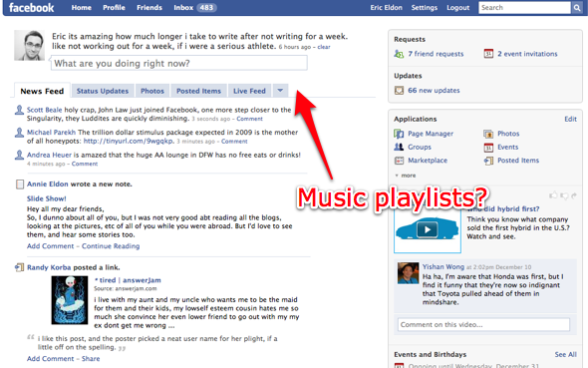588x368 pixels.
Task: Click the thumbs down icon on ad
Action: point(564,195)
